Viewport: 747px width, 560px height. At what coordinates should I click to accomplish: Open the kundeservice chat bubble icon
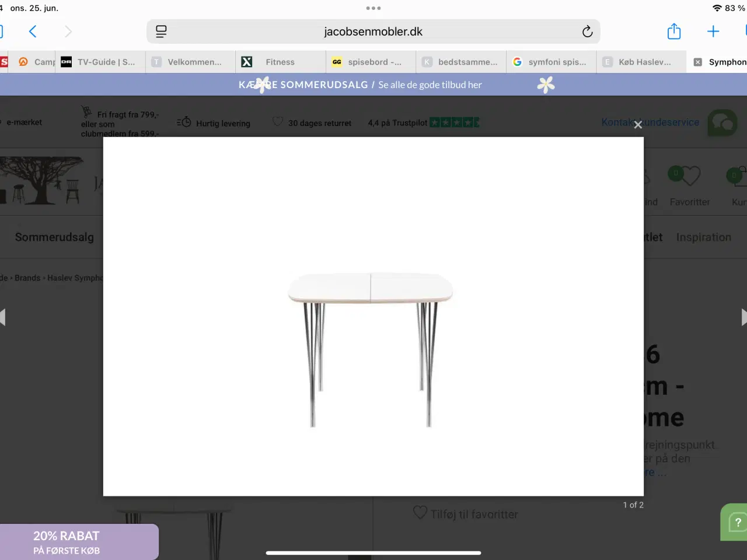coord(722,123)
